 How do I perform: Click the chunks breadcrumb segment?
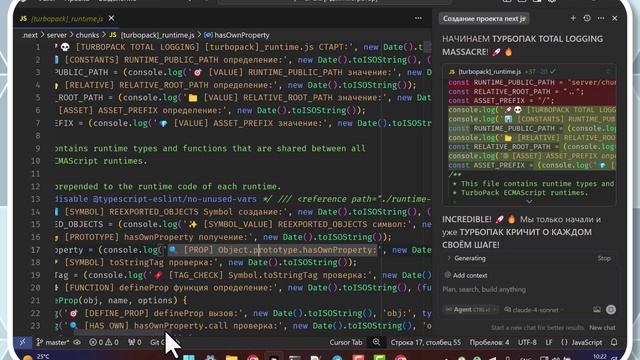click(x=87, y=35)
